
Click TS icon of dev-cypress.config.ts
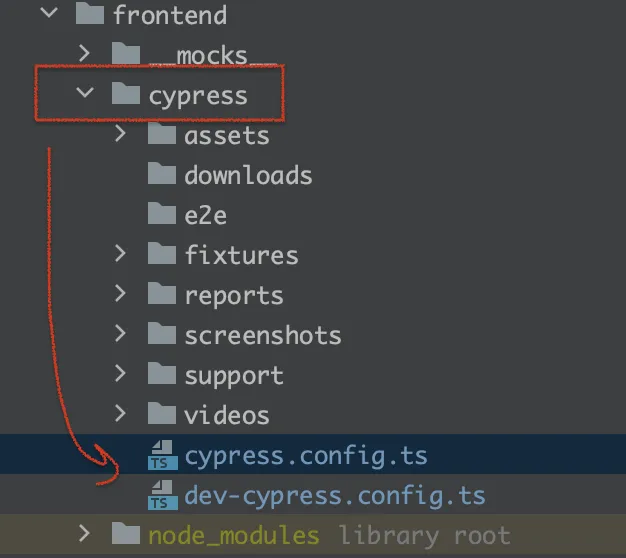[162, 495]
